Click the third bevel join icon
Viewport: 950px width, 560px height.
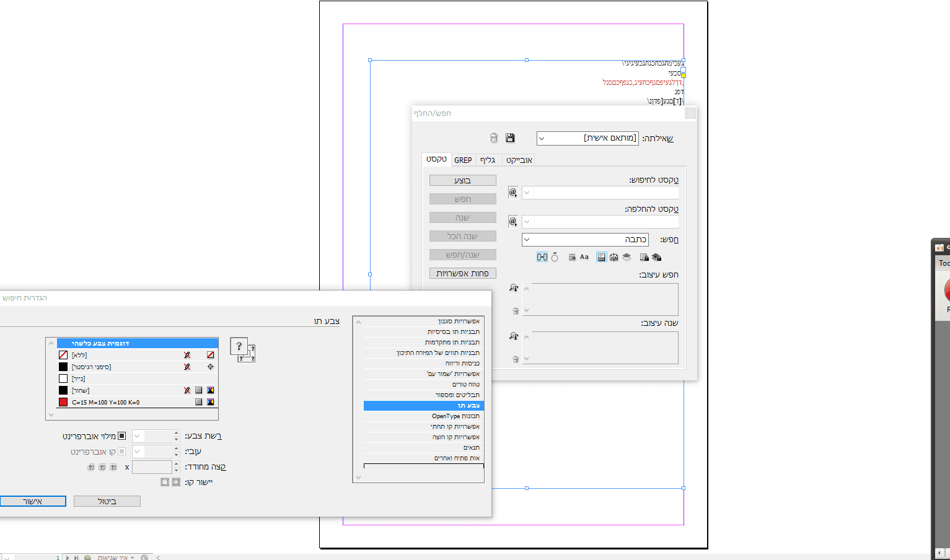(x=91, y=467)
